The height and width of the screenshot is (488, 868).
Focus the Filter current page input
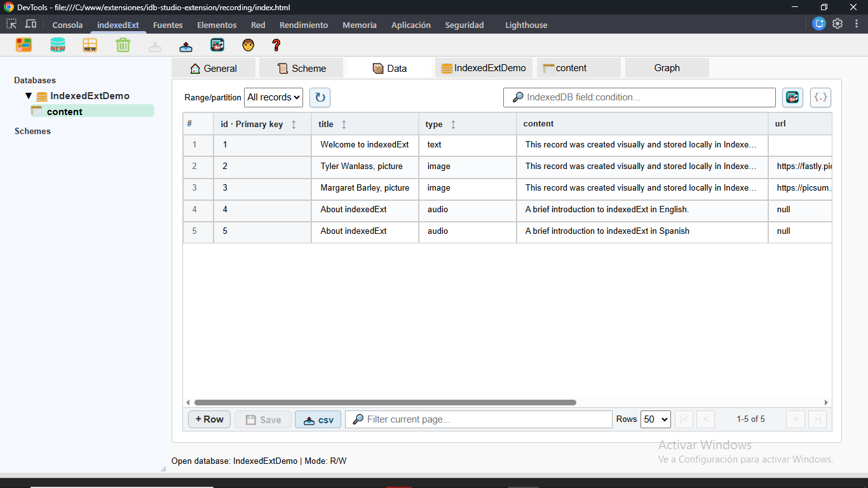tap(478, 419)
